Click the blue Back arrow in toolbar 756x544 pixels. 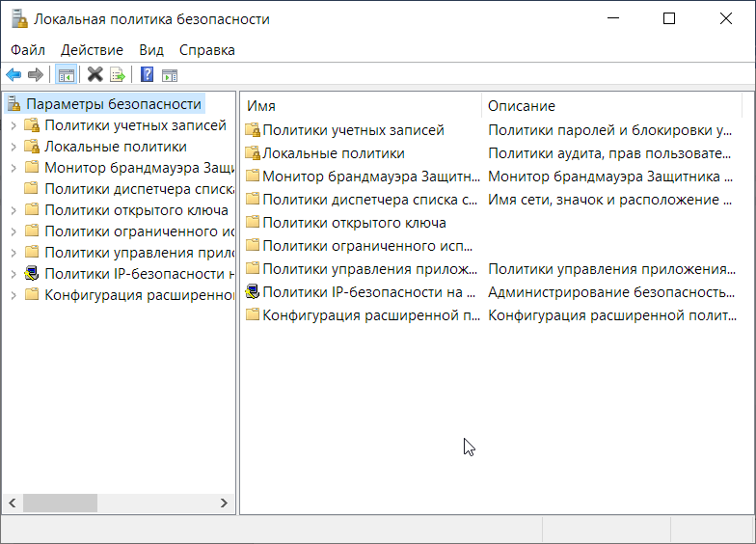click(x=13, y=75)
